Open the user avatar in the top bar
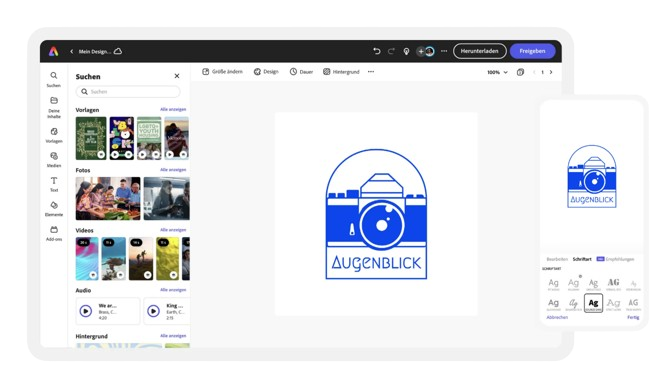The width and height of the screenshot is (666, 375). click(x=430, y=51)
